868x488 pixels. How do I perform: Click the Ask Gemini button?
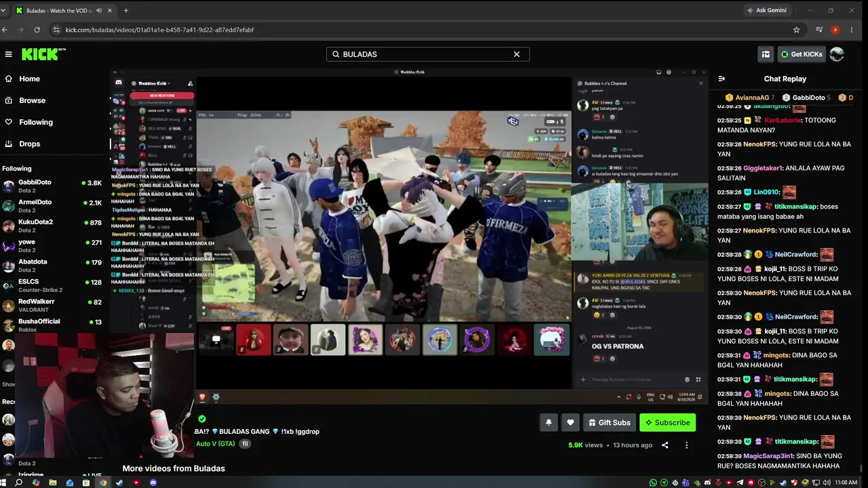coord(766,10)
